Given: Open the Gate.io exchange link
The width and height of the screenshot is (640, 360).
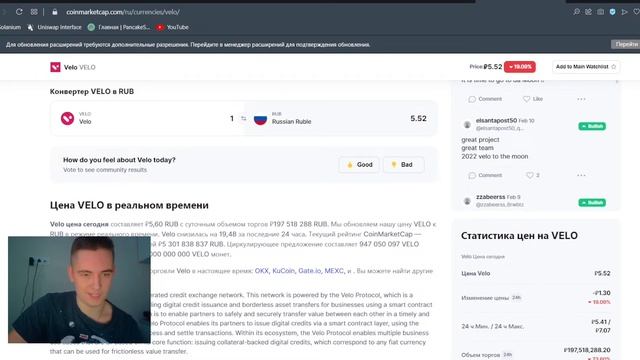Looking at the screenshot, I should 309,271.
